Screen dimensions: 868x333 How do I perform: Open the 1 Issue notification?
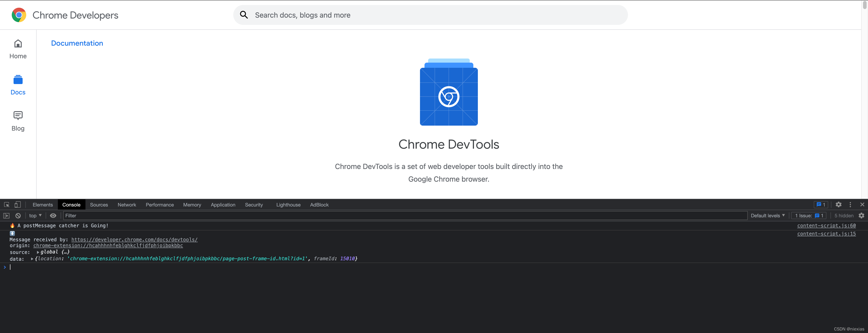click(x=808, y=216)
